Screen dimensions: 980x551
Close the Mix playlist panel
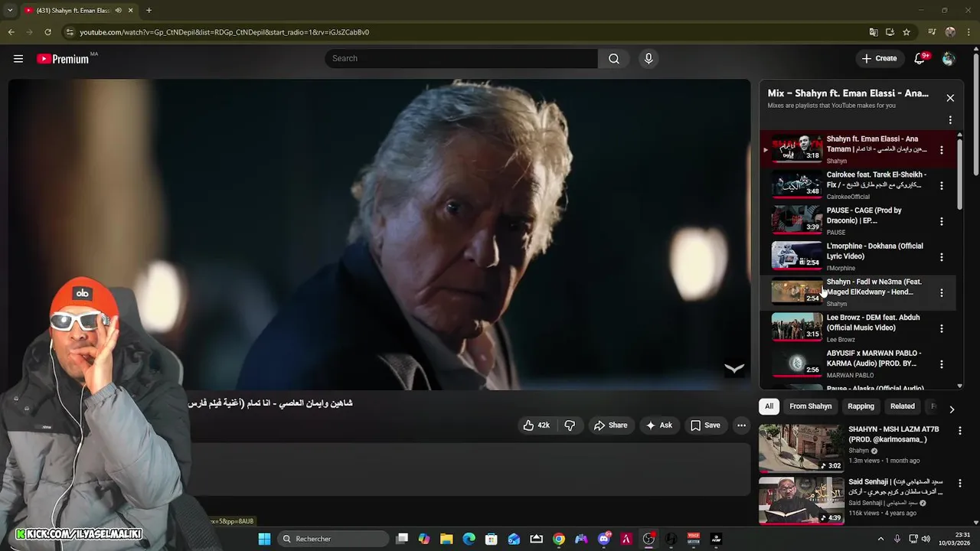click(950, 98)
